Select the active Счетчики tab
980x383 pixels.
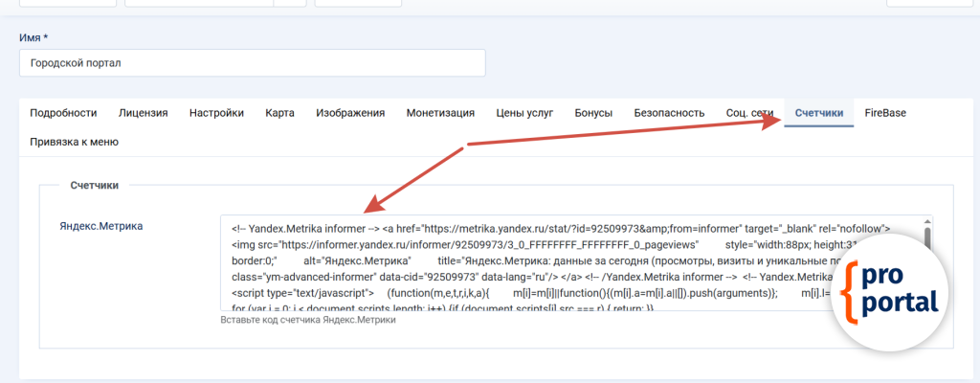pos(819,113)
